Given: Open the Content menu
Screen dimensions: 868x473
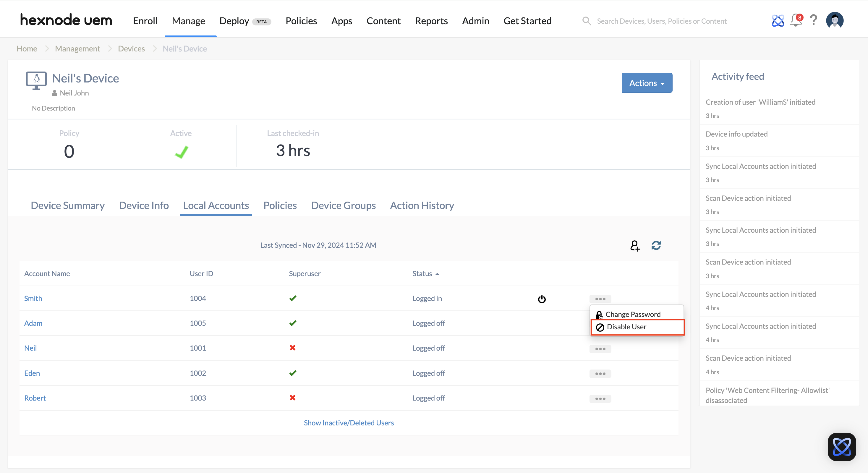Looking at the screenshot, I should point(383,21).
